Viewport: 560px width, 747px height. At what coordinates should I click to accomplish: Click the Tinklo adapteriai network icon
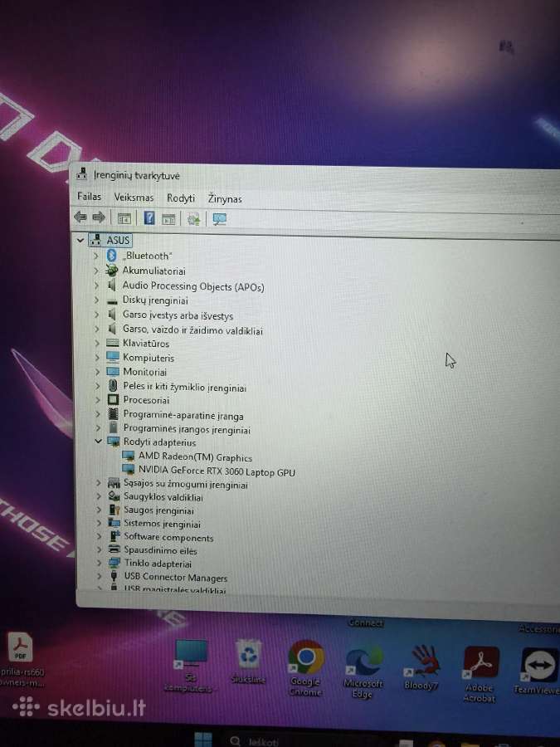(x=114, y=563)
